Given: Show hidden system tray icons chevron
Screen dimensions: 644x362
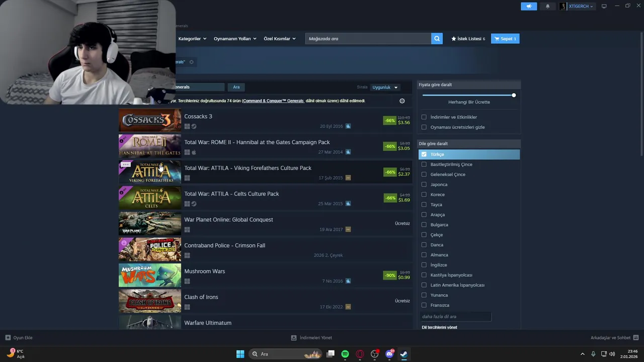Looking at the screenshot, I should [x=583, y=354].
